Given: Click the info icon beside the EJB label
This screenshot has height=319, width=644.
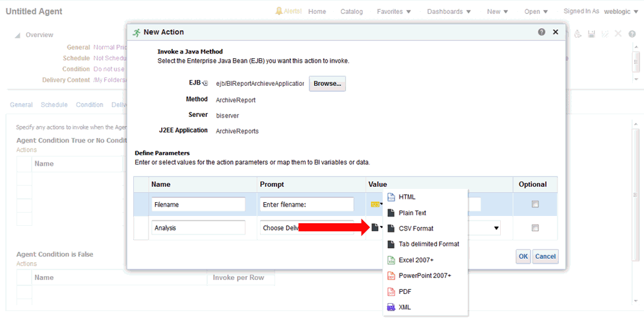Looking at the screenshot, I should click(x=205, y=83).
